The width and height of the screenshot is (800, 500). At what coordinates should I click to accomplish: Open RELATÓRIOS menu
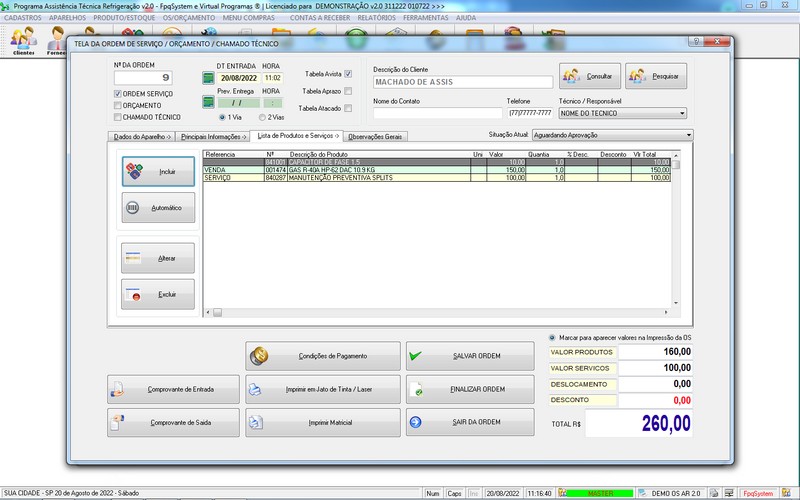377,18
